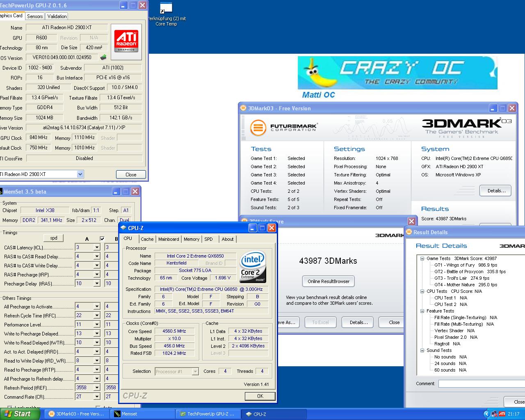Click the Crazy OC banner image
The image size is (525, 420).
click(397, 73)
